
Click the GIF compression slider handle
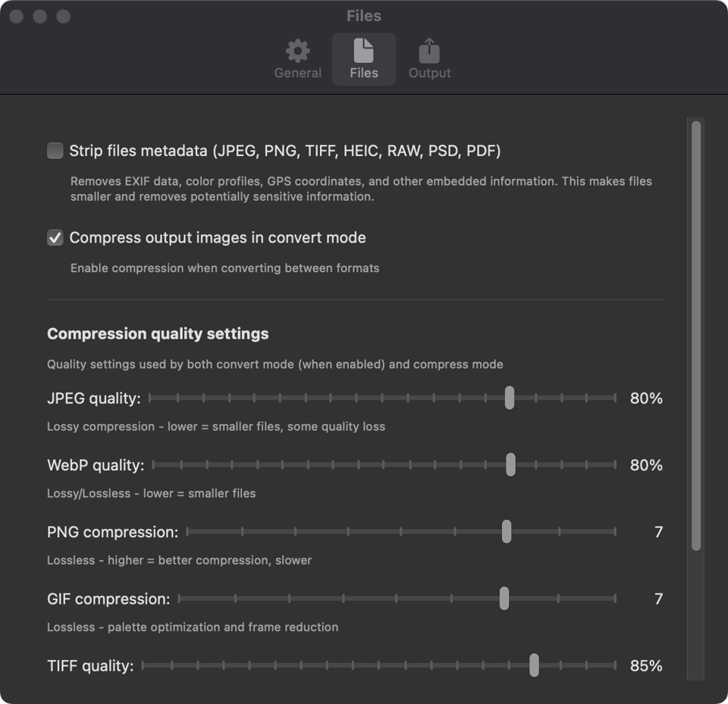tap(504, 599)
